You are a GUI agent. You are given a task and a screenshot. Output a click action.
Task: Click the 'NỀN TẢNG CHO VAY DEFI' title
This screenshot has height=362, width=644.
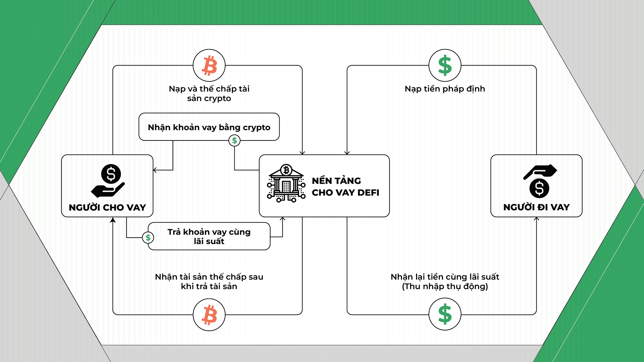(345, 187)
